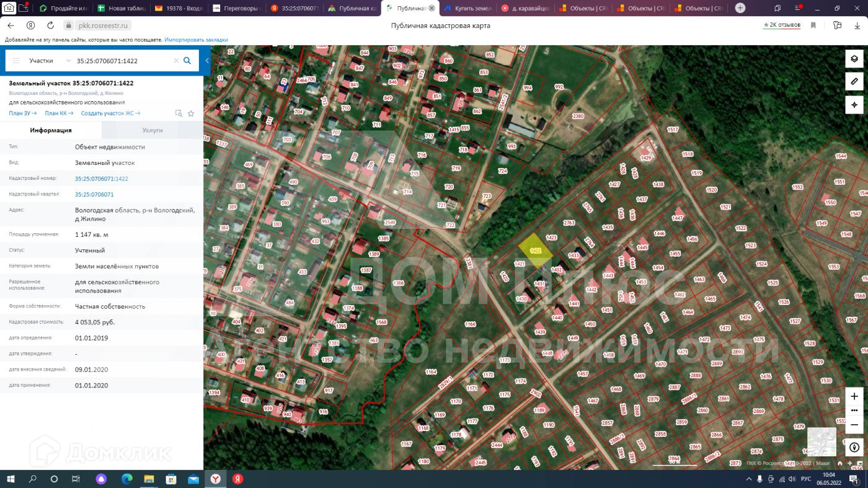Close the active Публичная кадастровая tab
Image resolution: width=868 pixels, height=488 pixels.
[x=432, y=8]
